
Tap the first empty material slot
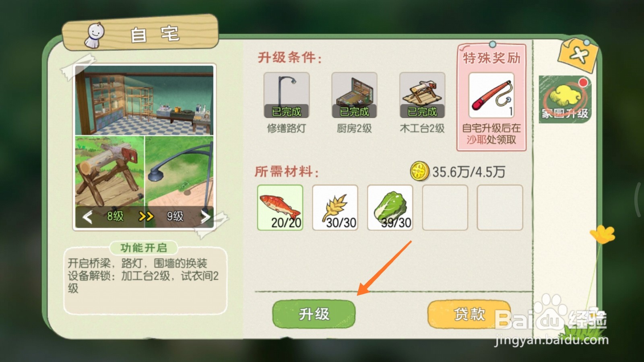445,208
